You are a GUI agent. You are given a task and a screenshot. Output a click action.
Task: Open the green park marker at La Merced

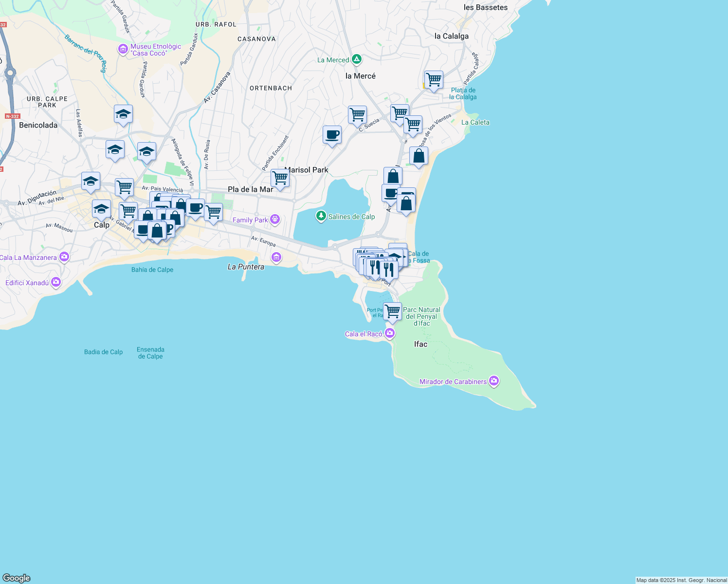pos(356,59)
